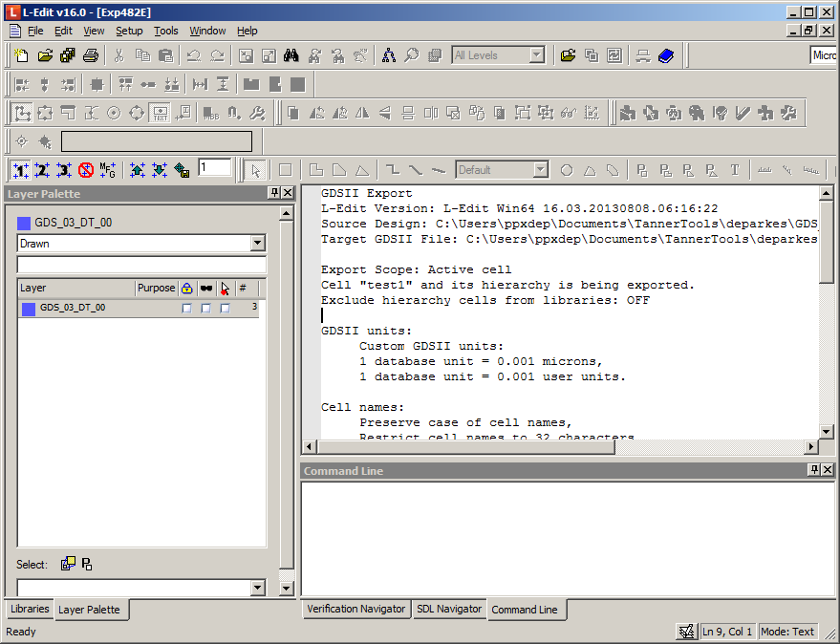Open the dropdown below the Select row
The height and width of the screenshot is (644, 840).
pos(257,588)
